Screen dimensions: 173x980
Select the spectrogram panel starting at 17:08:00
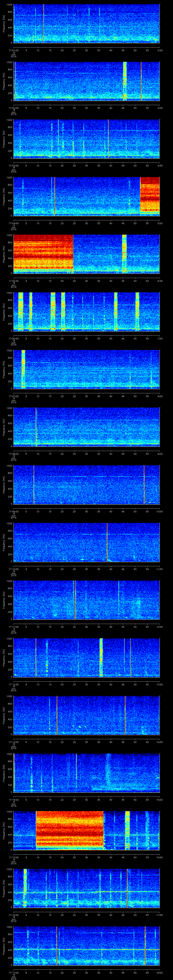pyautogui.click(x=87, y=427)
